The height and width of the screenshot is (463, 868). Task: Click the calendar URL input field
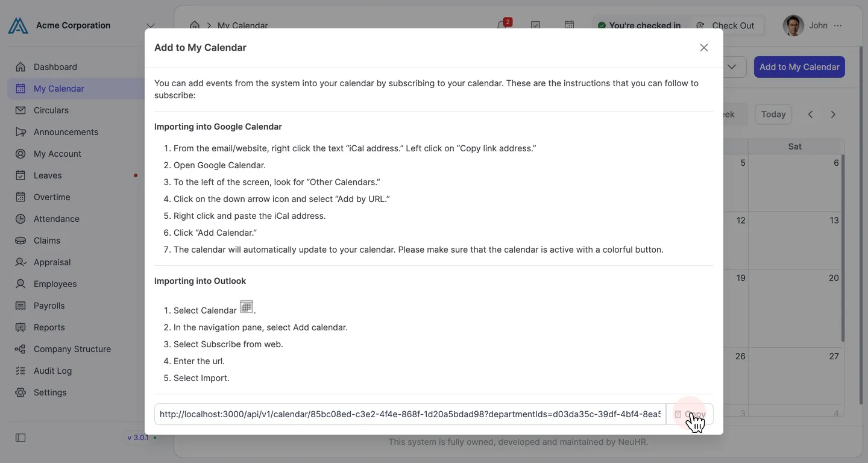[x=410, y=414]
